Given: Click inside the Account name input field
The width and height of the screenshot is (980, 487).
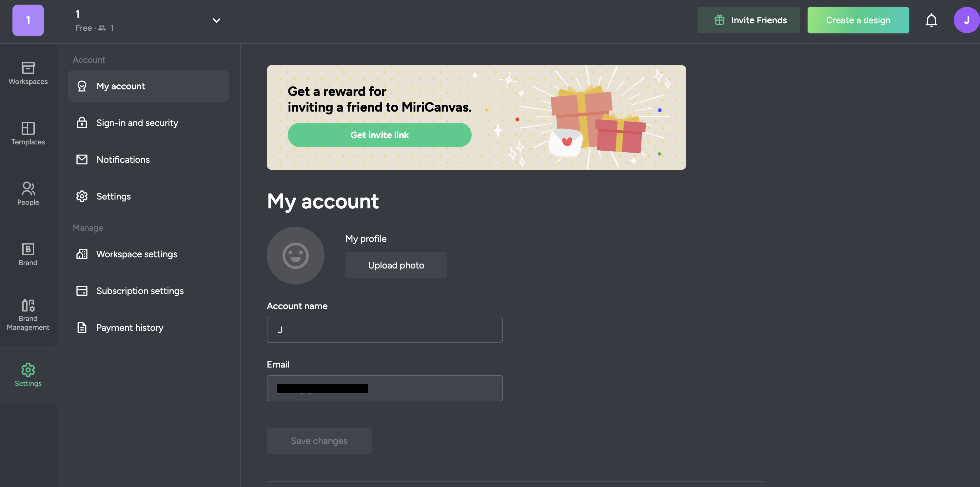Looking at the screenshot, I should (x=384, y=330).
